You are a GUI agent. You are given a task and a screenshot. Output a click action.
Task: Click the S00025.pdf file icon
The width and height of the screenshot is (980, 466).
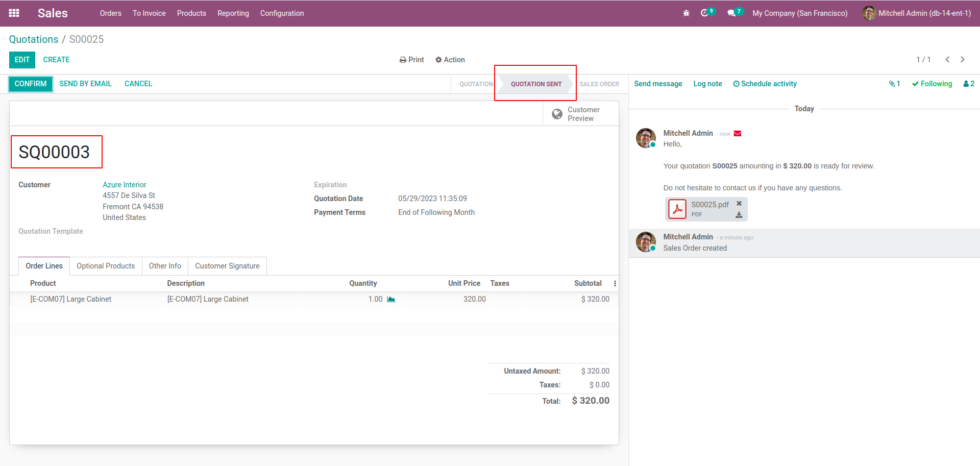click(677, 209)
